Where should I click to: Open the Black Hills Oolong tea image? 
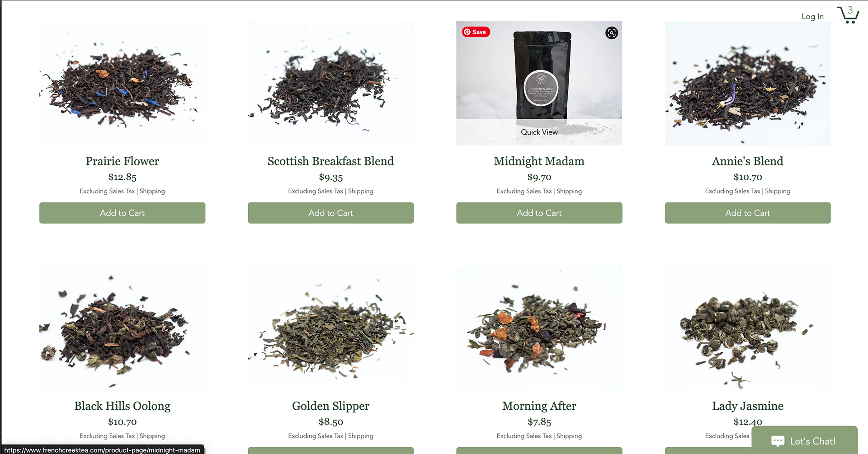click(x=122, y=328)
